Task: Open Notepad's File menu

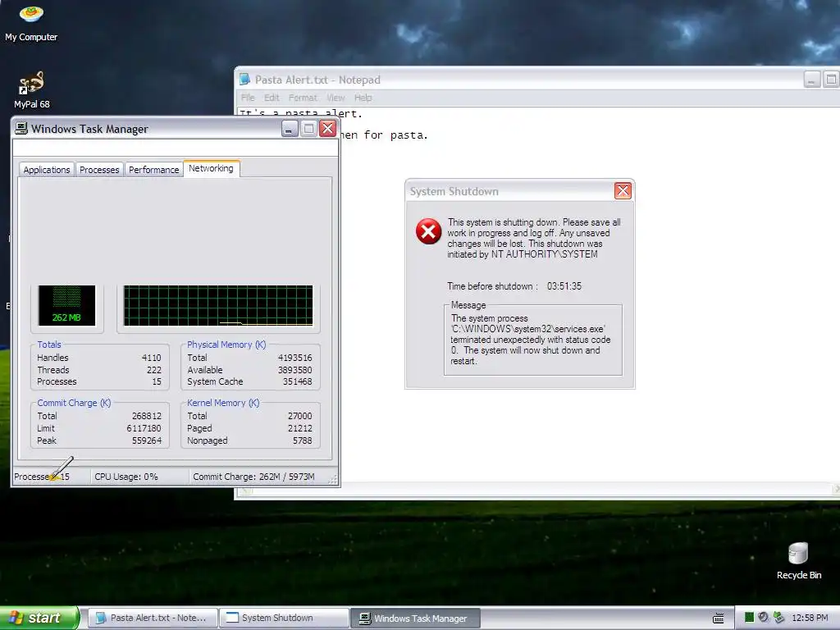Action: click(248, 98)
